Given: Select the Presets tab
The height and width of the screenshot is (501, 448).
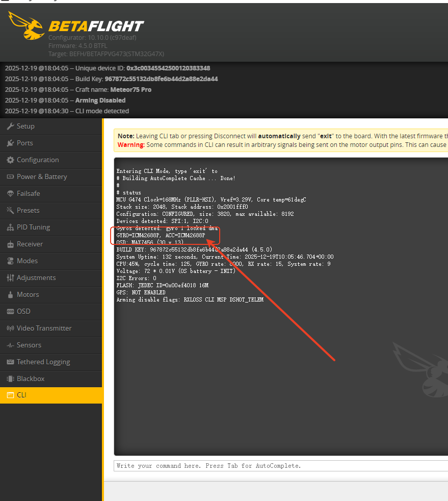Looking at the screenshot, I should pyautogui.click(x=51, y=210).
